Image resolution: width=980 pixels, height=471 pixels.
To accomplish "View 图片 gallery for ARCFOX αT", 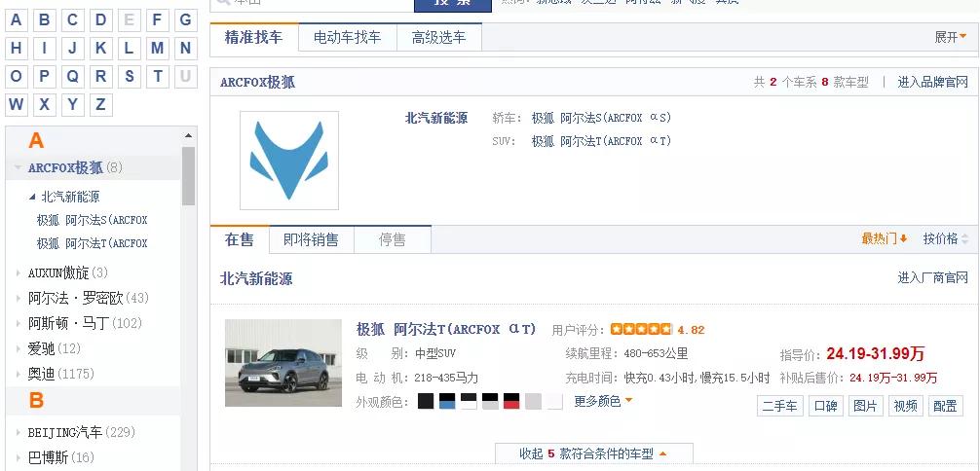I will point(866,406).
